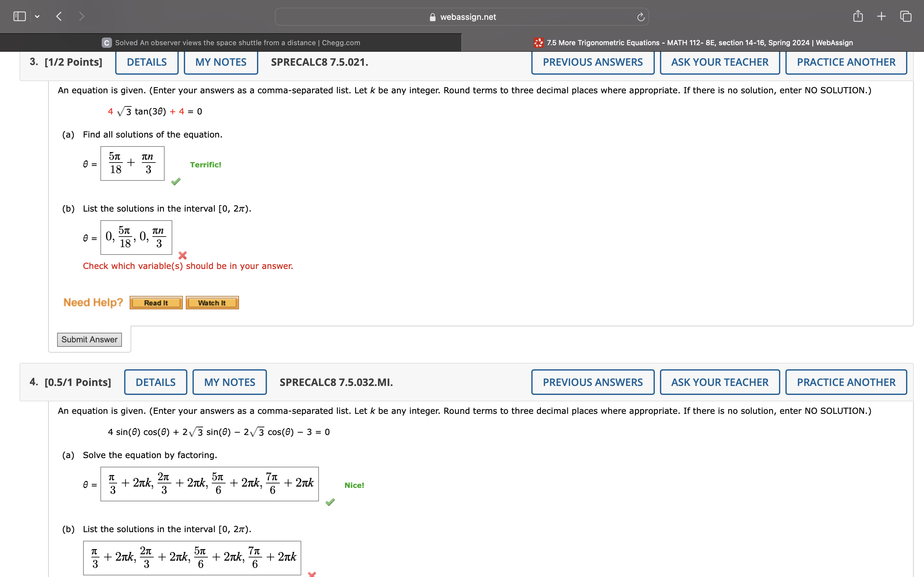Click the forward navigation arrow
The height and width of the screenshot is (577, 924).
81,16
